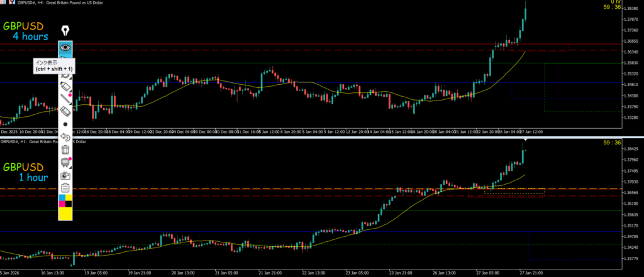644x277 pixels.
Task: Undo the last ink stroke
Action: [x=65, y=136]
